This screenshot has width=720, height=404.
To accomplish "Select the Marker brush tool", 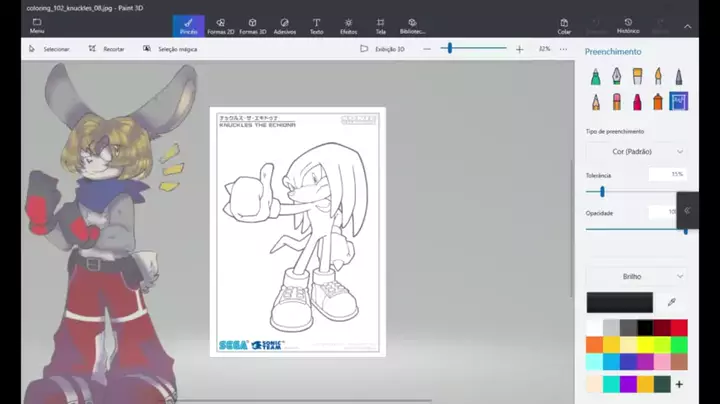I will point(596,77).
